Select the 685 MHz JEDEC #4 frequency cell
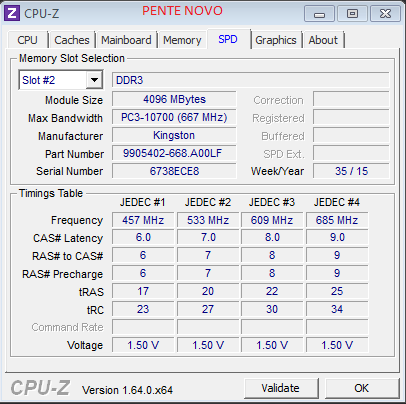The image size is (406, 404). coord(337,220)
